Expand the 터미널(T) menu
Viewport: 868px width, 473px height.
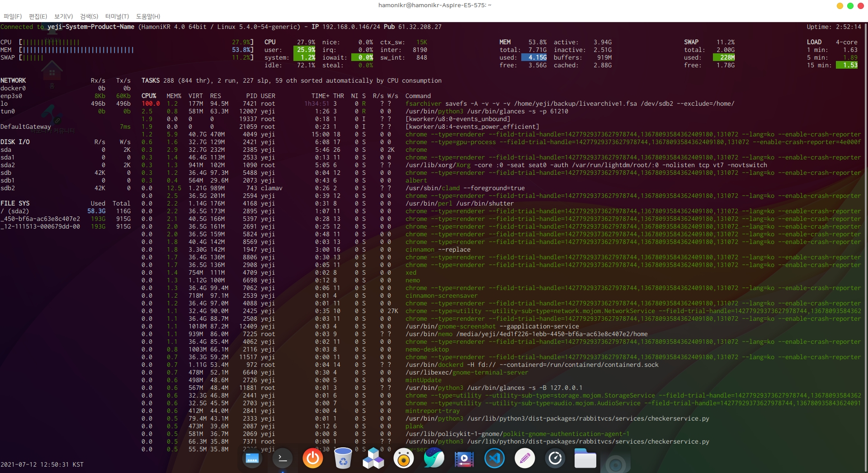click(117, 16)
